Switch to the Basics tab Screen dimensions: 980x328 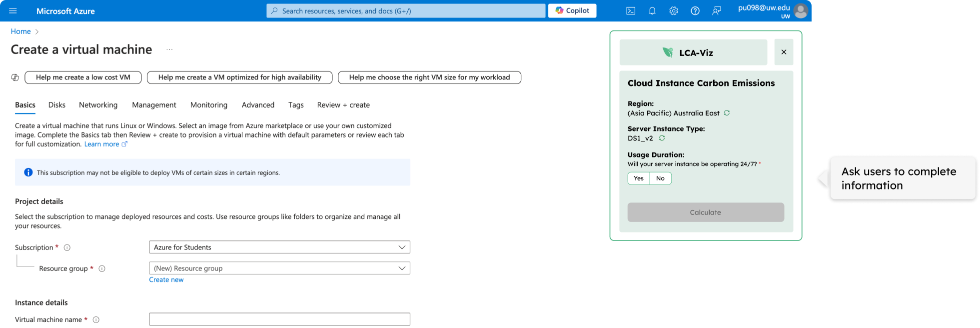pyautogui.click(x=25, y=105)
